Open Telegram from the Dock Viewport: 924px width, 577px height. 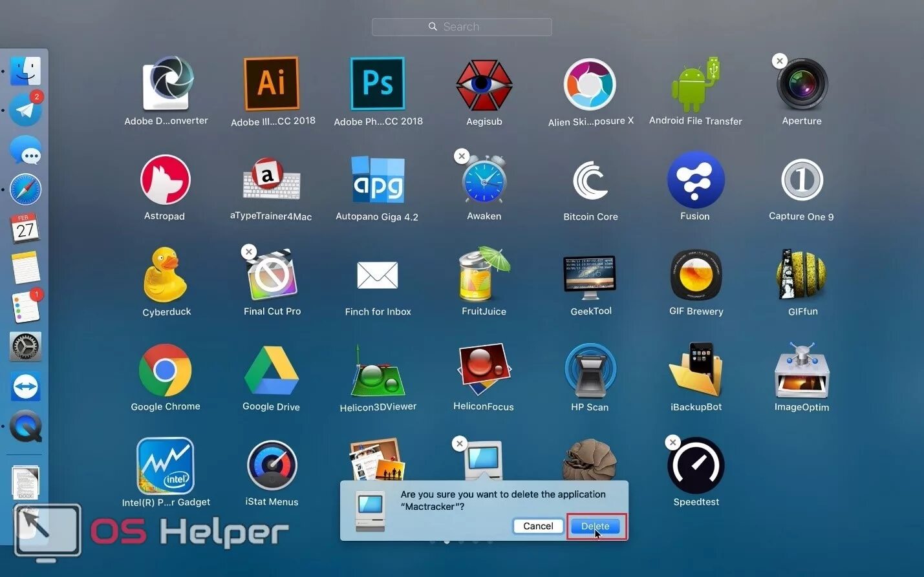click(x=26, y=110)
